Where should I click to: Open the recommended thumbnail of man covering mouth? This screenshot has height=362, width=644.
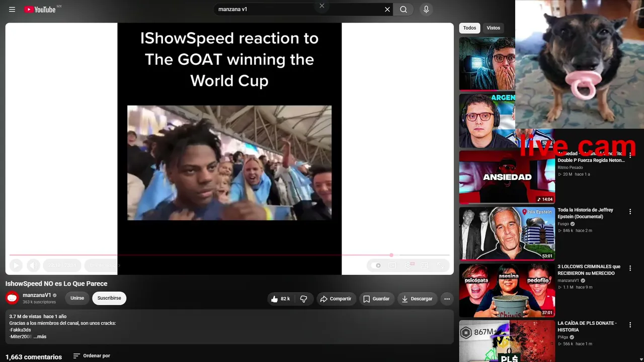[x=487, y=64]
